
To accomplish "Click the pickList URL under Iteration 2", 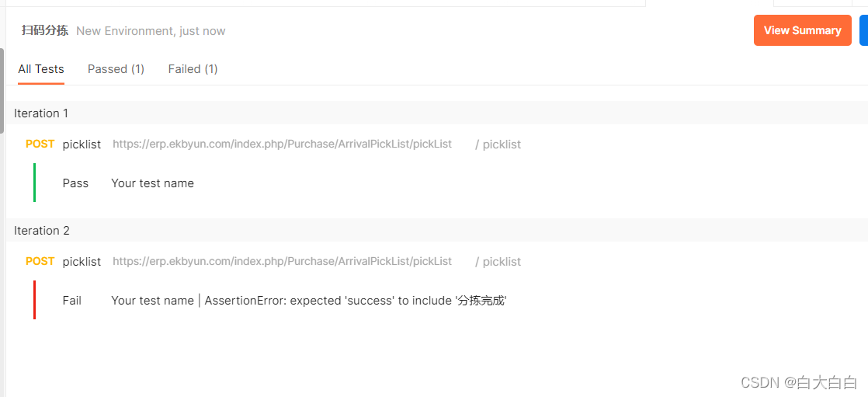I will pos(283,261).
